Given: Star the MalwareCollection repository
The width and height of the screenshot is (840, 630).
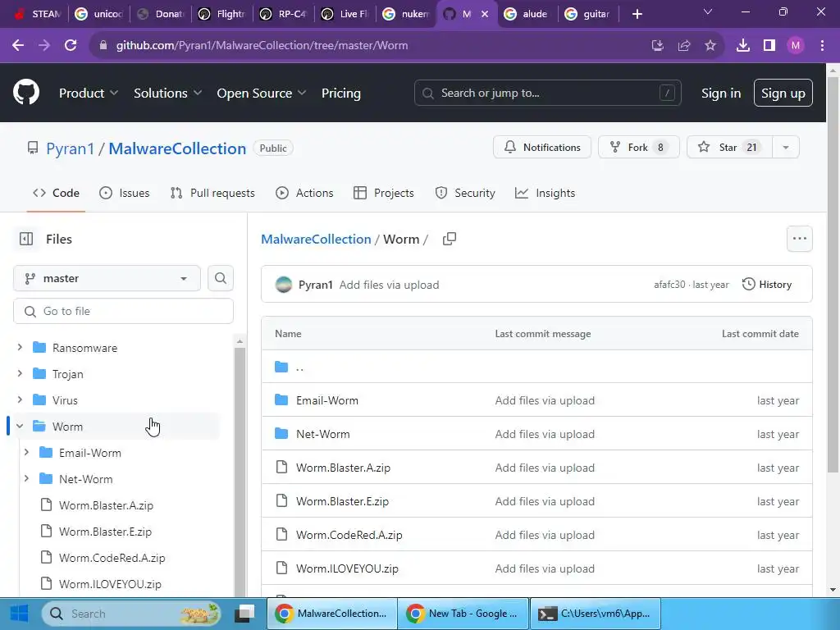Looking at the screenshot, I should click(x=729, y=148).
